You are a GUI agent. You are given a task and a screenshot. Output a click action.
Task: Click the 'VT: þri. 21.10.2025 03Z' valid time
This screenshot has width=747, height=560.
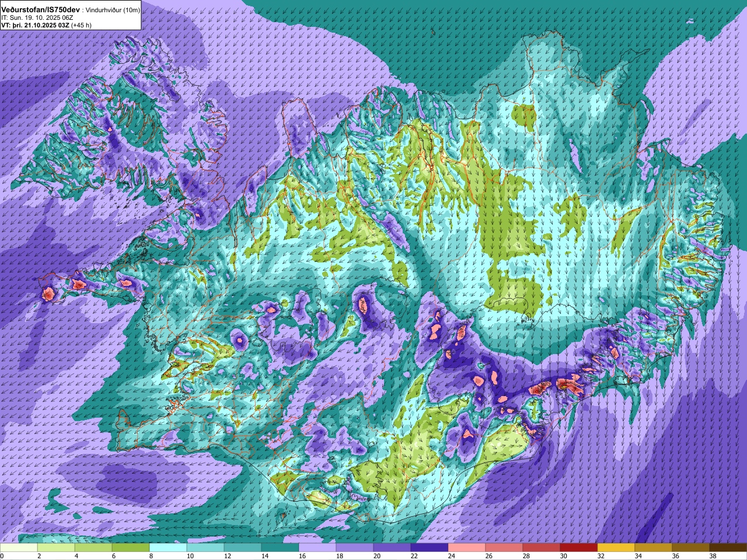(x=35, y=26)
